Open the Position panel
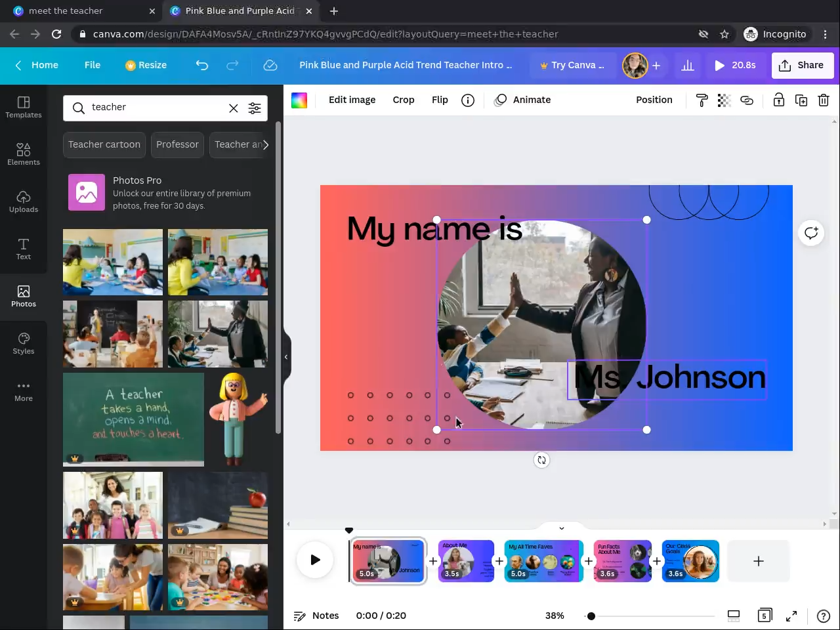840x630 pixels. click(x=654, y=100)
